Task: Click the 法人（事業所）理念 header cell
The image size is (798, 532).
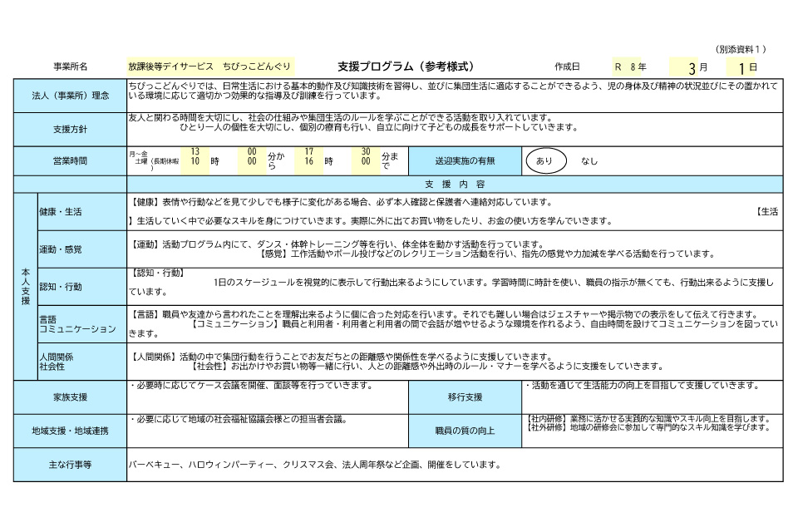Action: (x=70, y=96)
